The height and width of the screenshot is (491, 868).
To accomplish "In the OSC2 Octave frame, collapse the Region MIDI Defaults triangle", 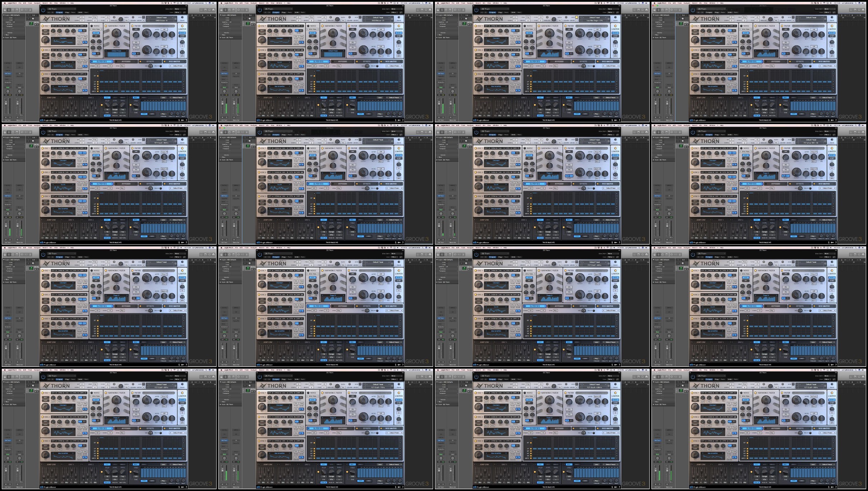I will [x=4, y=15].
